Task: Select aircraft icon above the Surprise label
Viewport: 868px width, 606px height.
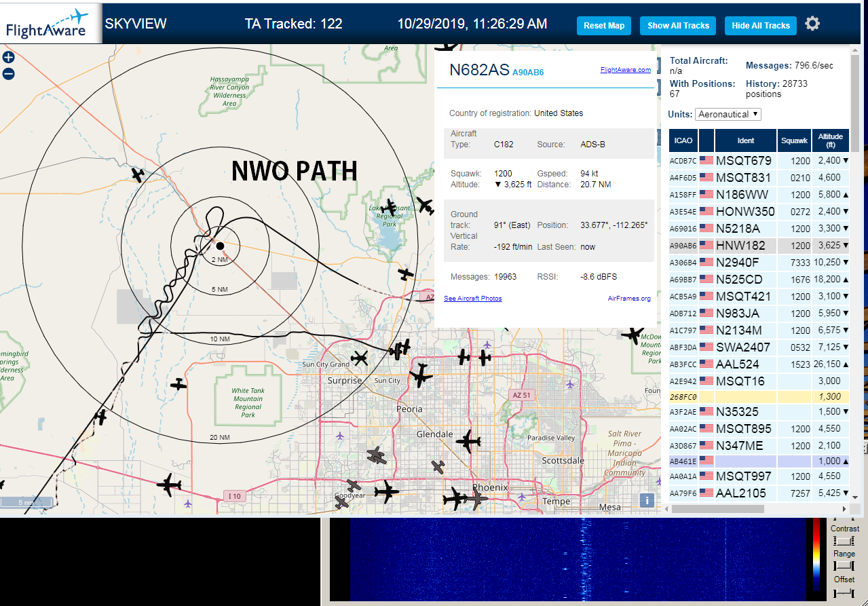Action: point(359,358)
